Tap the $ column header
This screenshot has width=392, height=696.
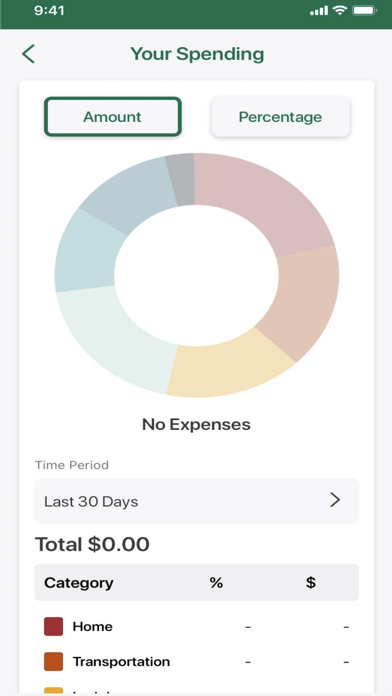coord(311,582)
